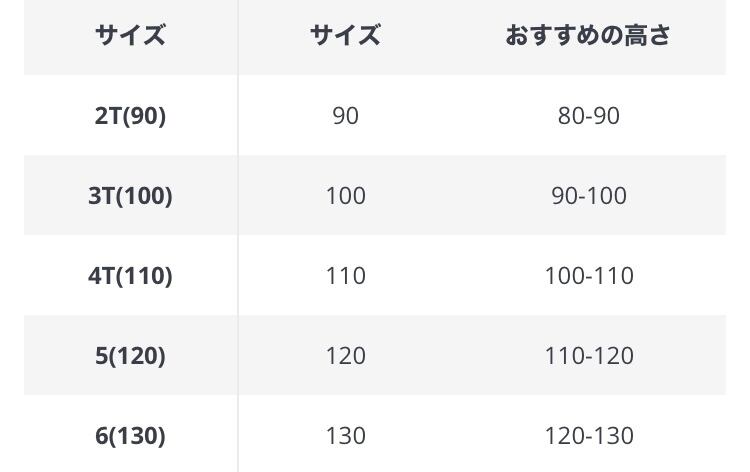750x472 pixels.
Task: Click the 90-100 recommended height cell
Action: click(x=588, y=196)
